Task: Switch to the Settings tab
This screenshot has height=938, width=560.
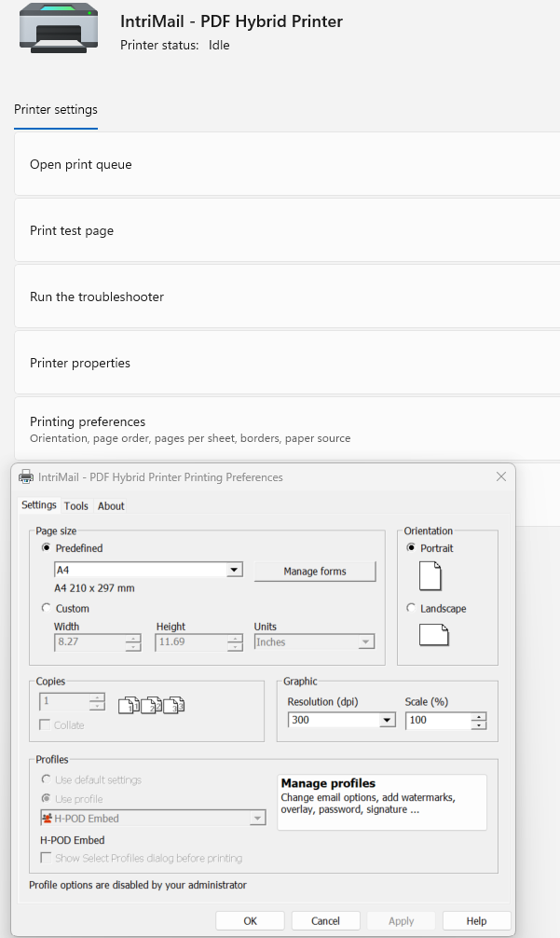Action: click(x=39, y=504)
